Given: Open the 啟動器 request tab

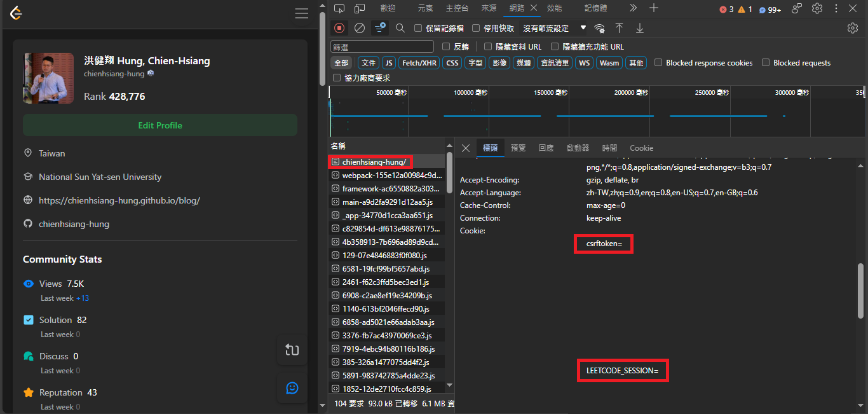Looking at the screenshot, I should pyautogui.click(x=578, y=148).
